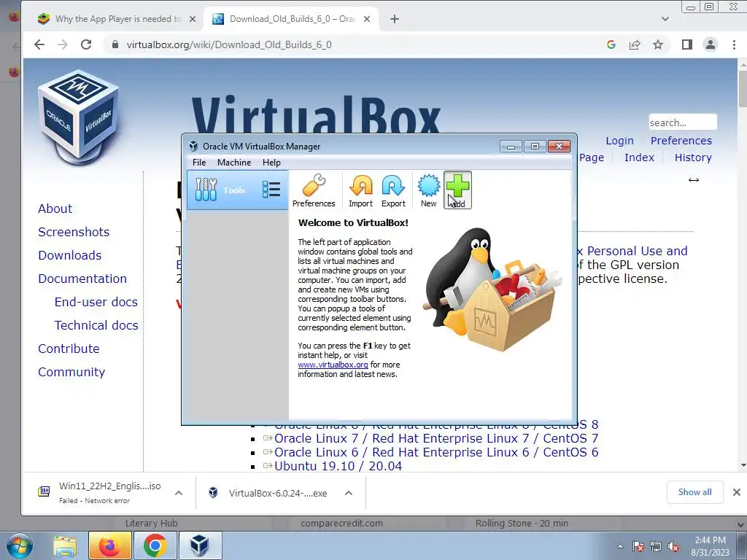747x560 pixels.
Task: Go back in Chrome browser
Action: (39, 44)
